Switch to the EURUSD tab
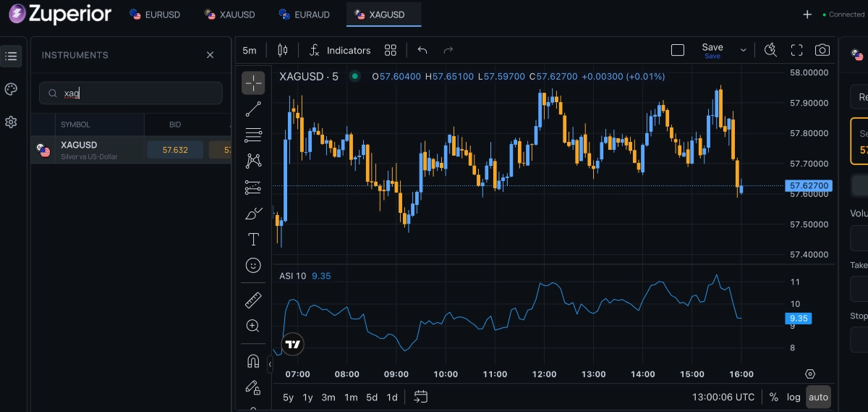868x412 pixels. pos(155,14)
